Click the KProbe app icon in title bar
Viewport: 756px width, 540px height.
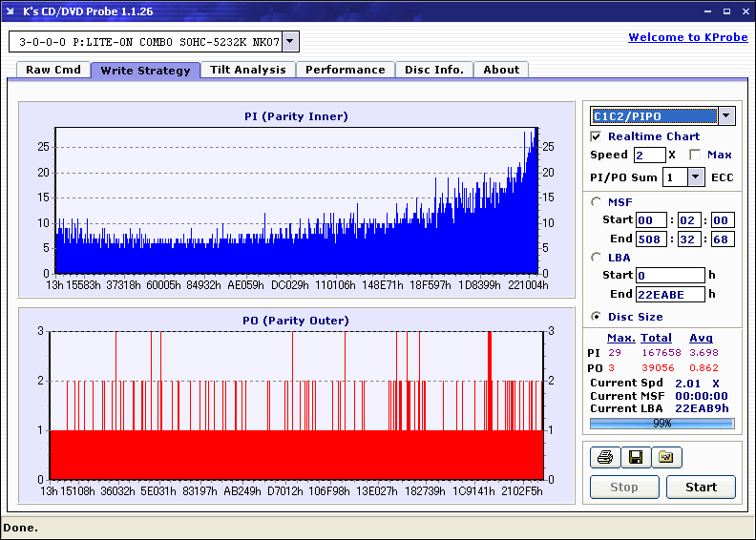click(10, 11)
